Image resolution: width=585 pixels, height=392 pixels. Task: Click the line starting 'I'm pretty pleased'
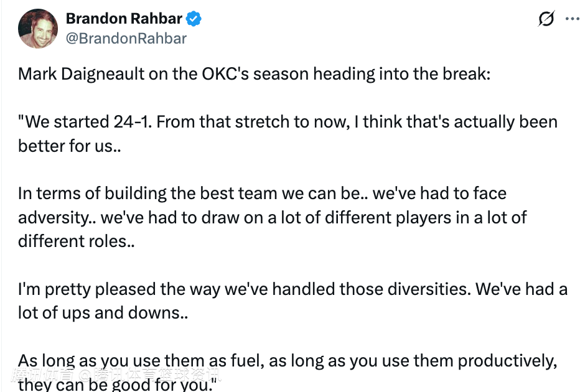(x=292, y=289)
